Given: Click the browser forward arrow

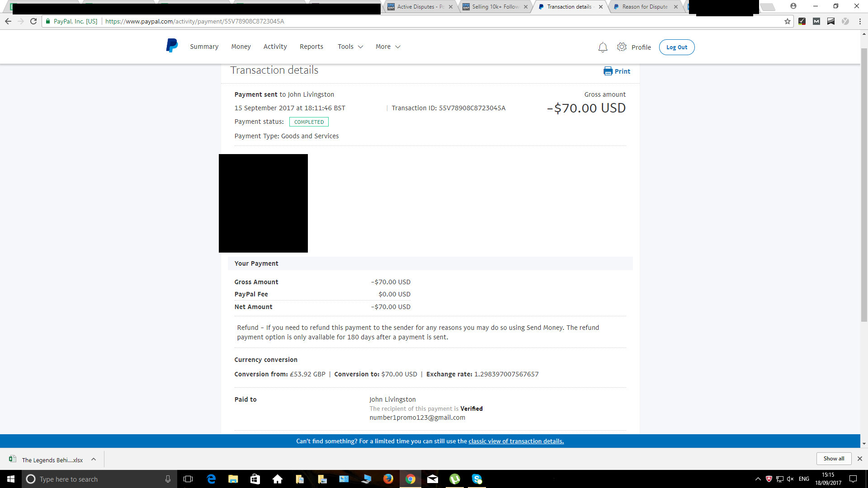Looking at the screenshot, I should click(x=21, y=21).
